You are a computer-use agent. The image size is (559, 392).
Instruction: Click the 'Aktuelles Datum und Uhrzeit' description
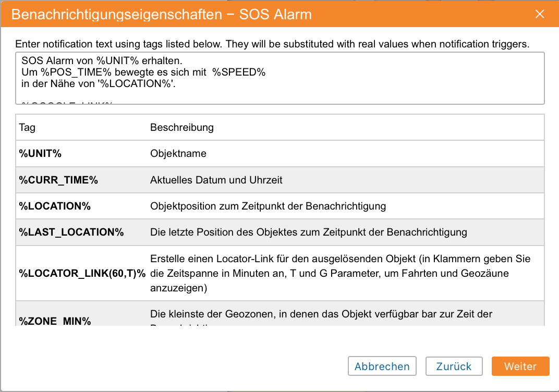[216, 180]
